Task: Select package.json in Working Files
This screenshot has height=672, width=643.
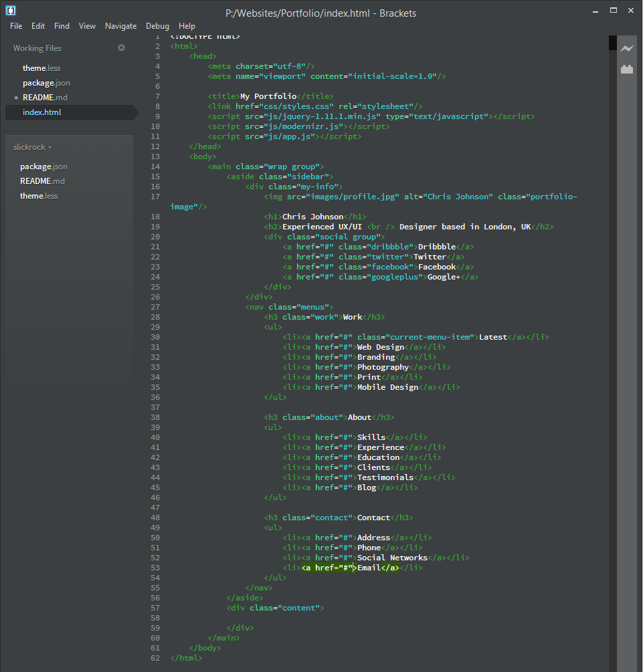Action: coord(46,83)
